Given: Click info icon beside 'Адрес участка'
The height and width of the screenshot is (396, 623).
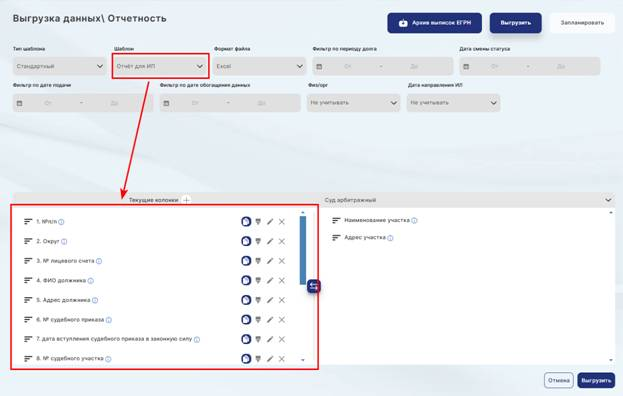Looking at the screenshot, I should point(390,238).
